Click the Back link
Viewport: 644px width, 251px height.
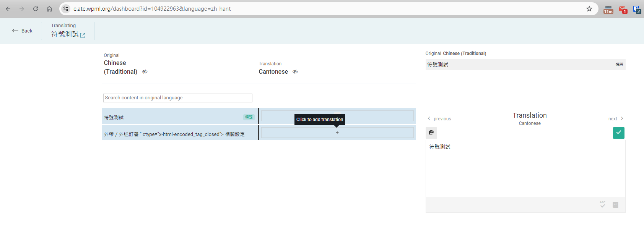point(27,31)
